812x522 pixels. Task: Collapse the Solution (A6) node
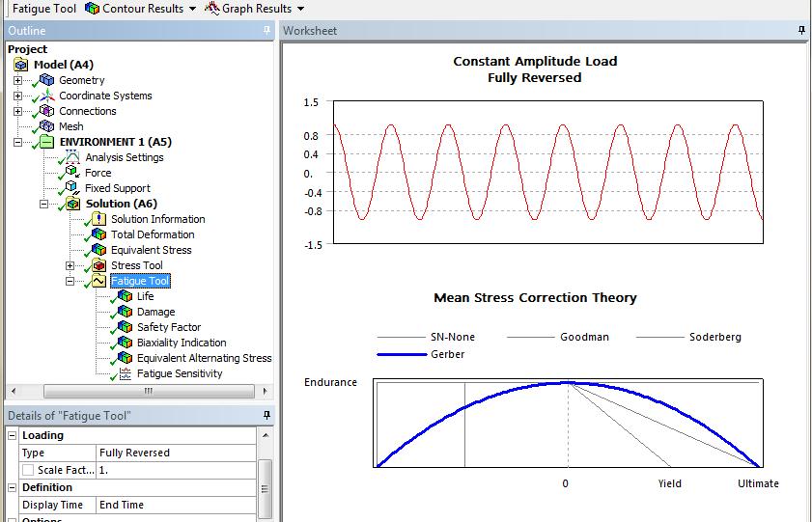44,204
